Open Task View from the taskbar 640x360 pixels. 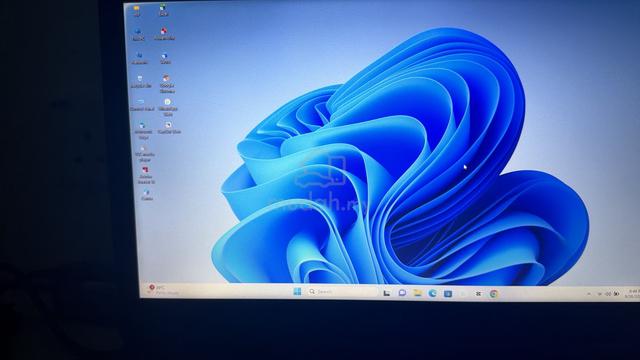point(387,293)
